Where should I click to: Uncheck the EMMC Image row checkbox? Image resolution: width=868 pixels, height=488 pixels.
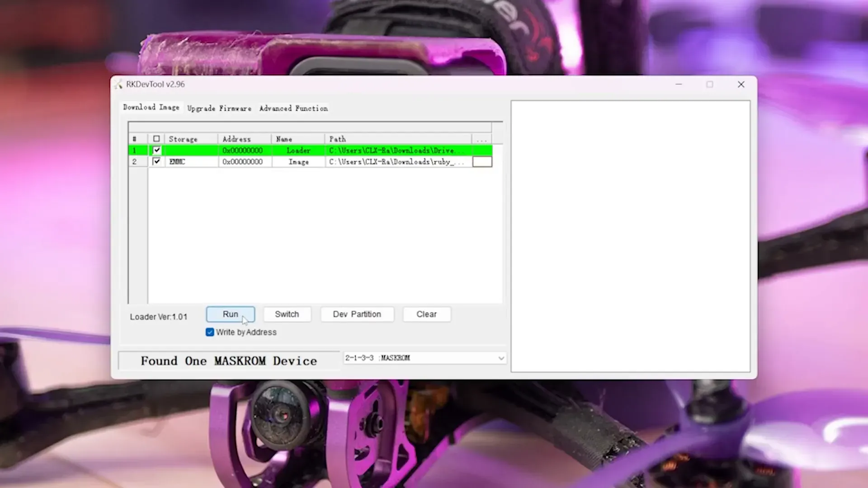click(x=156, y=161)
